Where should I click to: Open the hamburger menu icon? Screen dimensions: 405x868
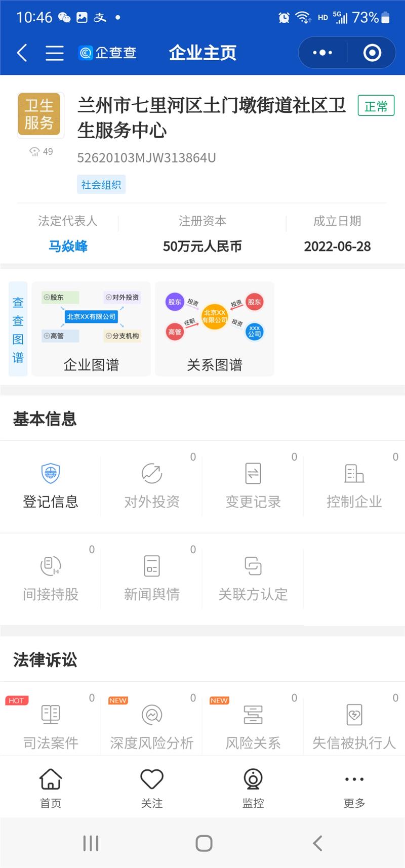tap(54, 53)
